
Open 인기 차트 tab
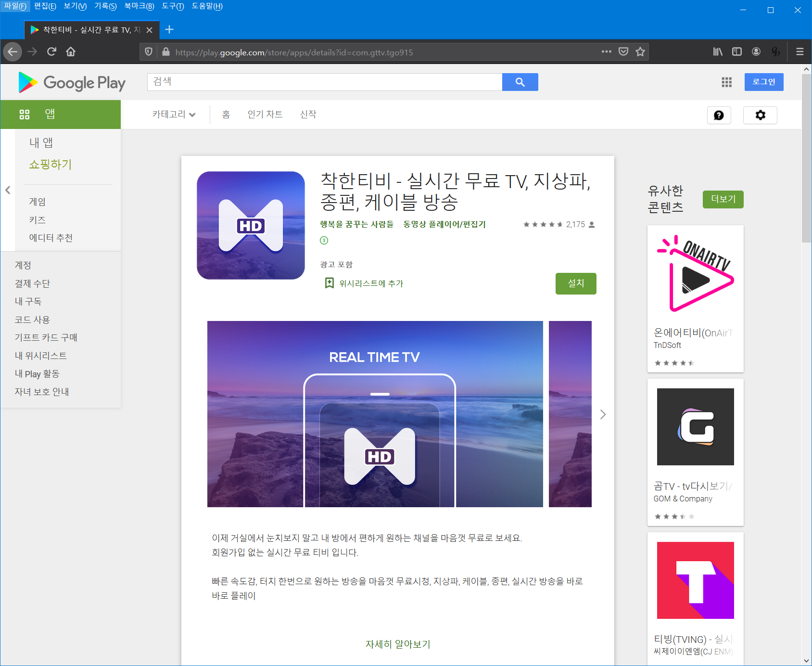[x=265, y=114]
